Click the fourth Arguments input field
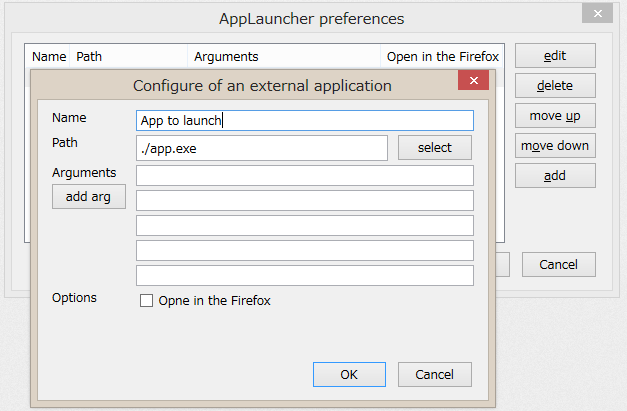 point(305,250)
